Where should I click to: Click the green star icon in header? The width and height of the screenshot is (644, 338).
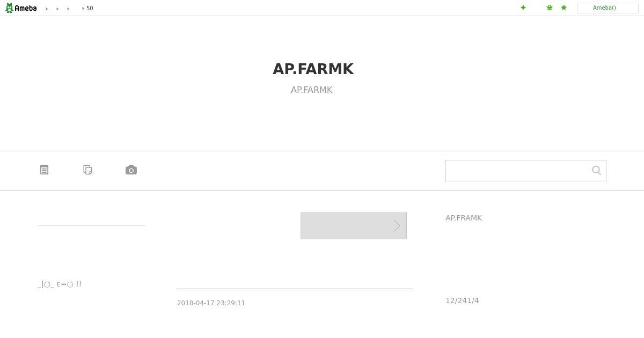[x=563, y=8]
